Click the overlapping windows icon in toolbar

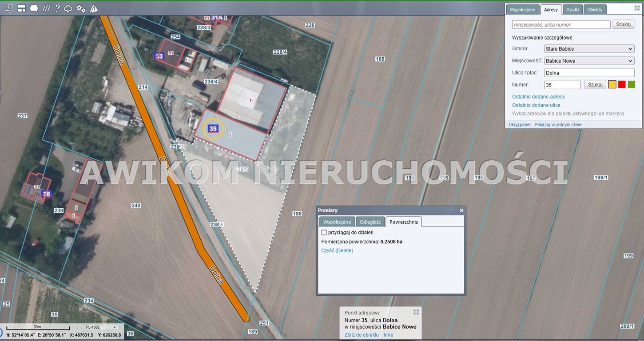pyautogui.click(x=8, y=8)
